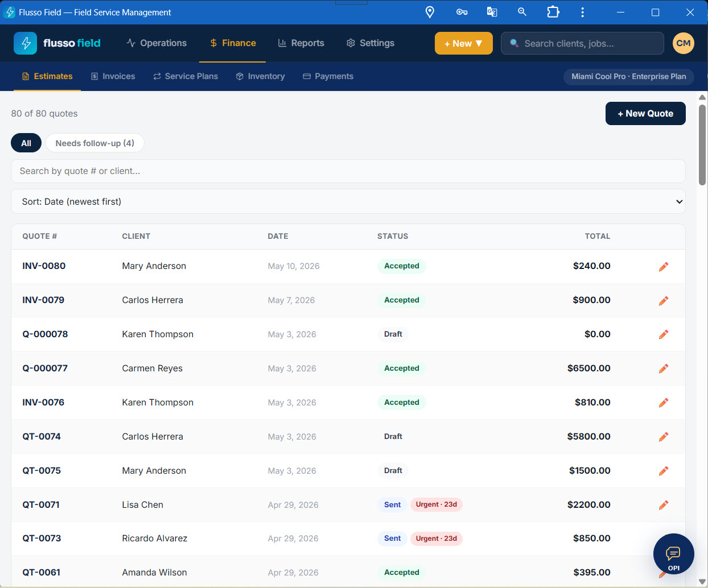Image resolution: width=708 pixels, height=588 pixels.
Task: Edit quote Q-000077 with pencil icon
Action: (x=664, y=369)
